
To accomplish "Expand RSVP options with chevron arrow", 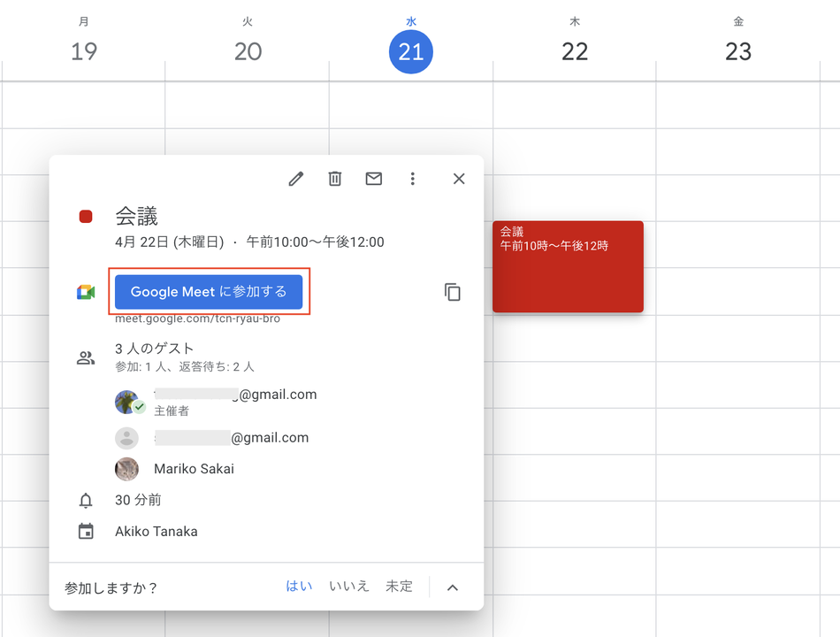I will (453, 587).
